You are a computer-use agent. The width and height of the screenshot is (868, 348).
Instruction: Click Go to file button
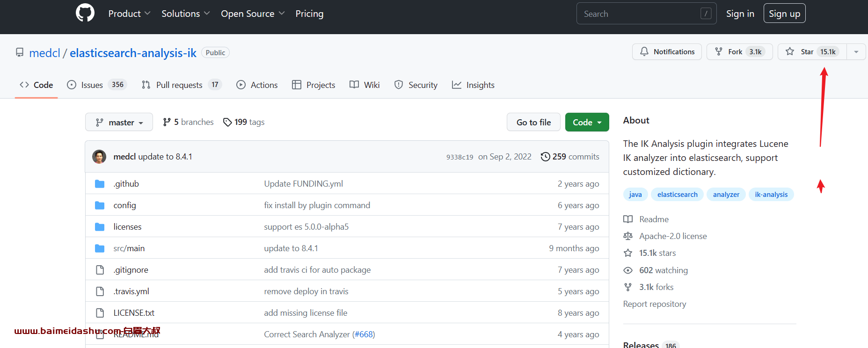533,122
